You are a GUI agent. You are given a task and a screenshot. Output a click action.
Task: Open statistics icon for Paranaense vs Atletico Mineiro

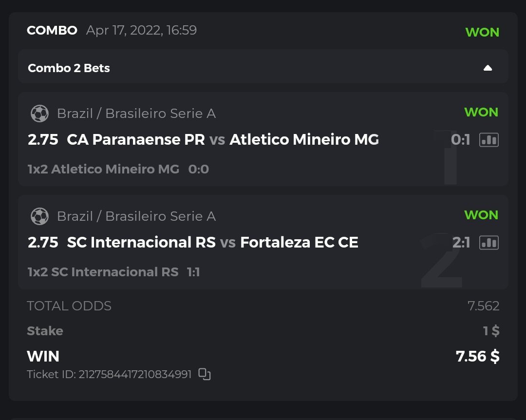[488, 140]
